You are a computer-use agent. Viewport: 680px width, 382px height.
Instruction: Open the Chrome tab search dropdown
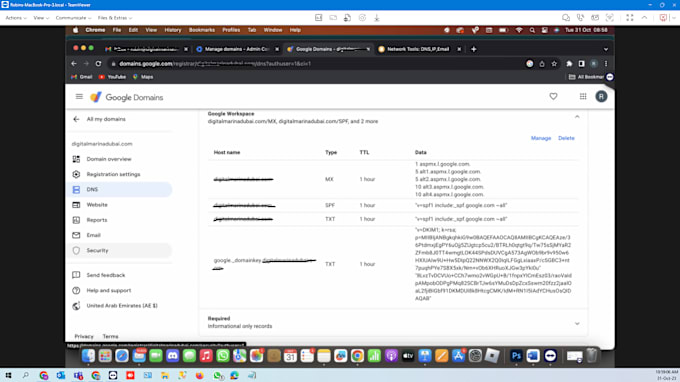pos(606,49)
